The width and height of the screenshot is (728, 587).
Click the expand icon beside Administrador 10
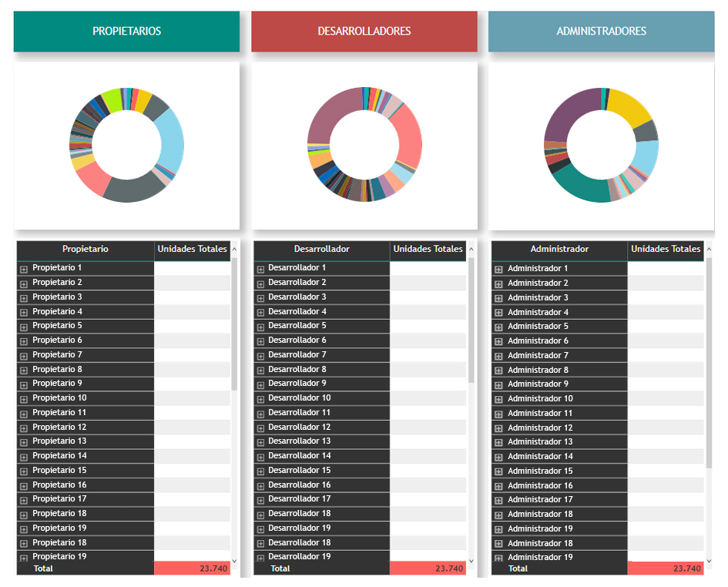pos(497,398)
